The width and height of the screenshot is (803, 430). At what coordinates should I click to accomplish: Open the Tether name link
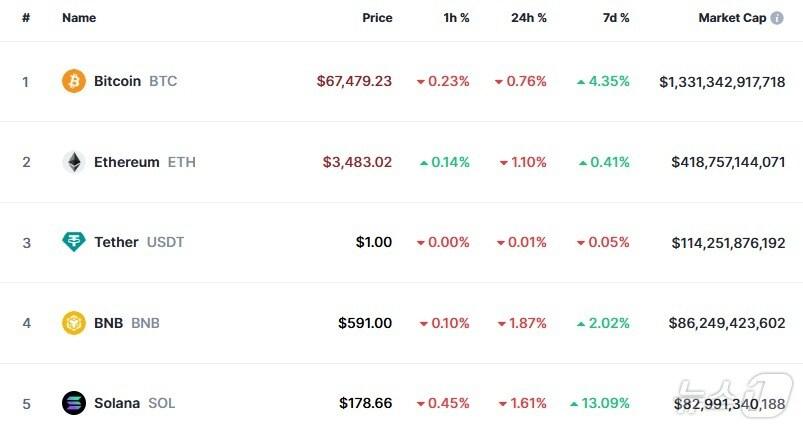[116, 242]
